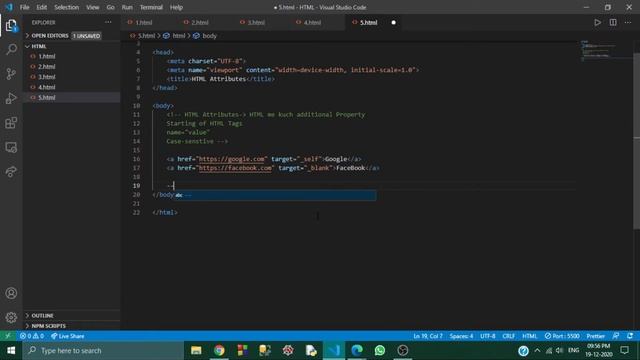Image resolution: width=640 pixels, height=360 pixels.
Task: Change HTML language mode in status bar
Action: tap(530, 336)
